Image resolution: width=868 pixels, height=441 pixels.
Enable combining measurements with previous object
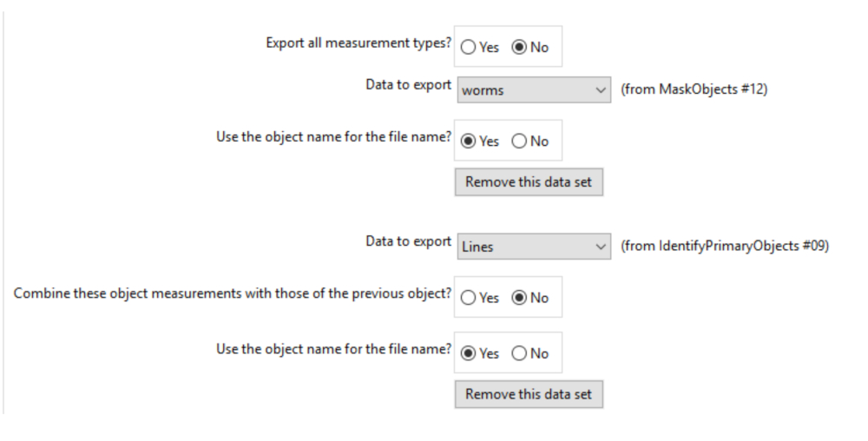click(469, 298)
